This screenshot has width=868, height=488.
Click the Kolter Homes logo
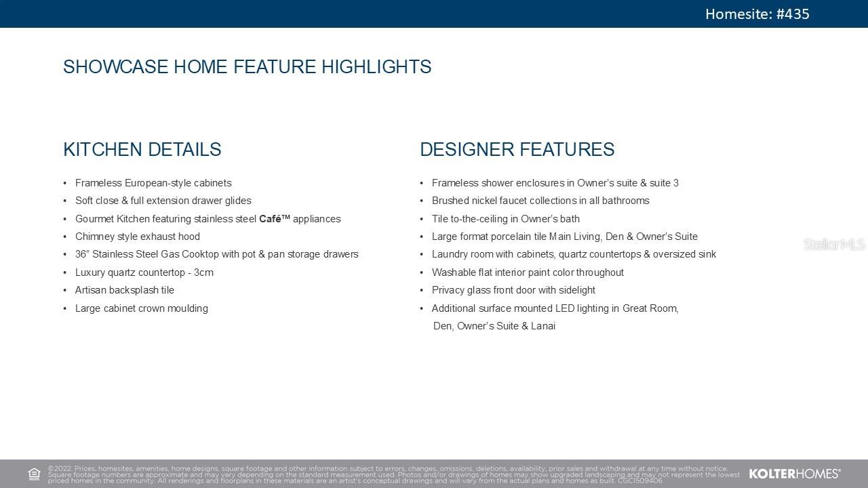794,474
